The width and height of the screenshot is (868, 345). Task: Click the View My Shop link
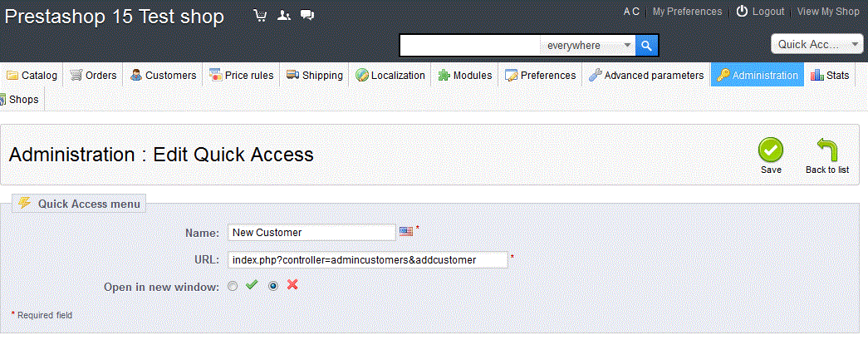828,12
